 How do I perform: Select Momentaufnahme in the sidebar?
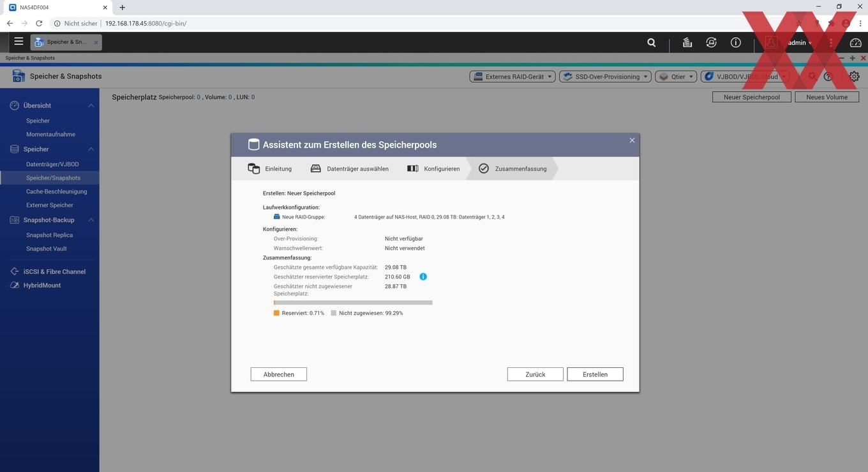pos(50,134)
